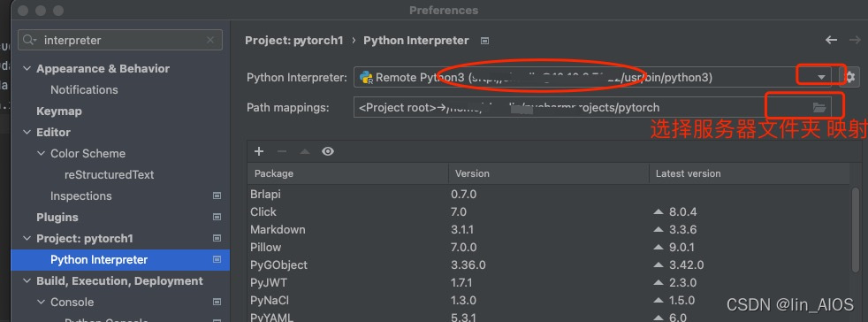Click the project-level icon beside Plugins

pyautogui.click(x=217, y=218)
